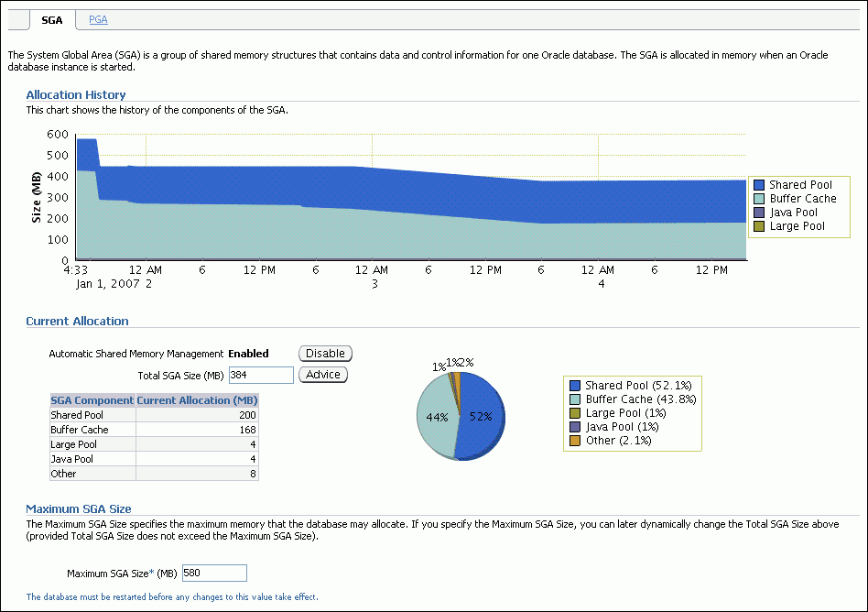Click the 52% Shared Pool pie slice
Image resolution: width=868 pixels, height=612 pixels.
481,417
